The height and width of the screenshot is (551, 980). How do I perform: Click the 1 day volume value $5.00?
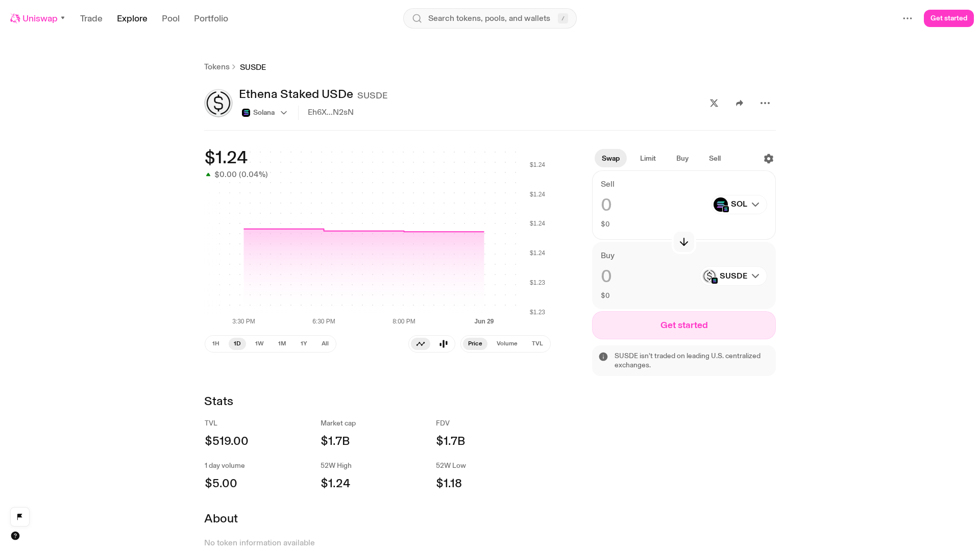tap(221, 483)
